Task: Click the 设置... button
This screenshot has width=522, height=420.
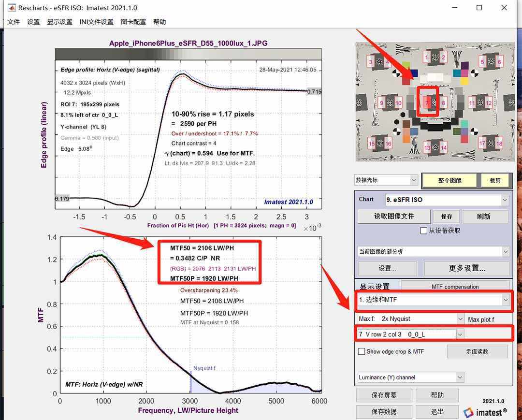Action: pos(387,268)
